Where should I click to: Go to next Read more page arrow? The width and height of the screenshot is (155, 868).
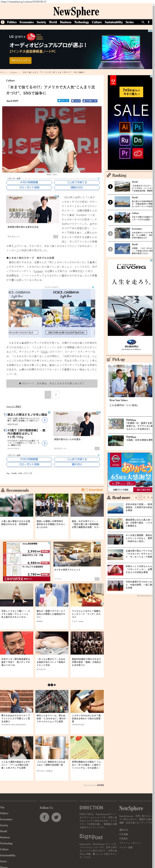pyautogui.click(x=152, y=497)
